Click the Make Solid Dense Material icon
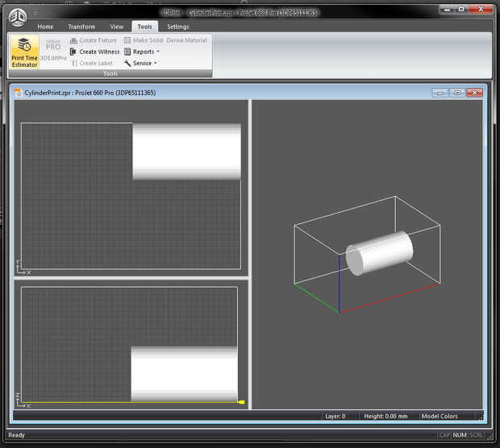The image size is (500, 448). pos(127,40)
